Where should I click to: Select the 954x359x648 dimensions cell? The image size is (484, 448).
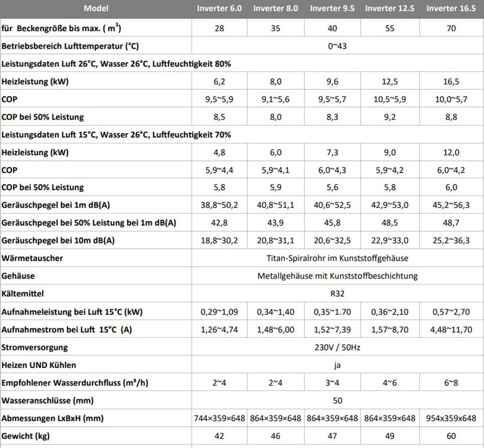pyautogui.click(x=451, y=418)
